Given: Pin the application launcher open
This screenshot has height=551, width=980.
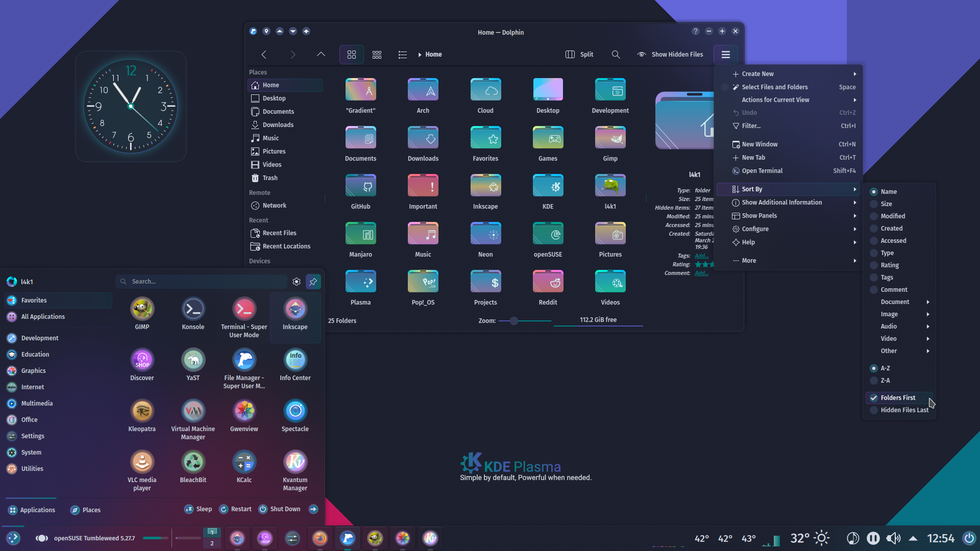Looking at the screenshot, I should coord(313,282).
